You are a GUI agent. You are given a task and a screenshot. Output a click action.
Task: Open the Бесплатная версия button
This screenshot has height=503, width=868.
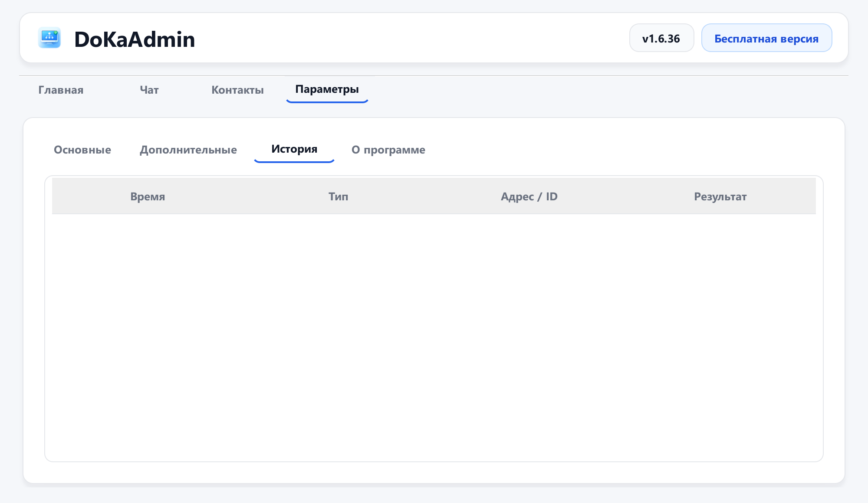766,38
